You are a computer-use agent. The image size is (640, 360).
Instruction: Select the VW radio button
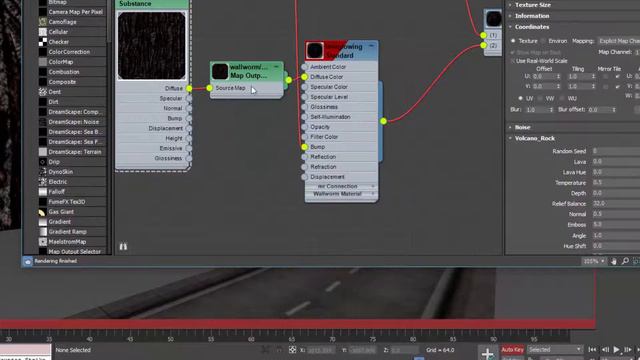tap(540, 98)
